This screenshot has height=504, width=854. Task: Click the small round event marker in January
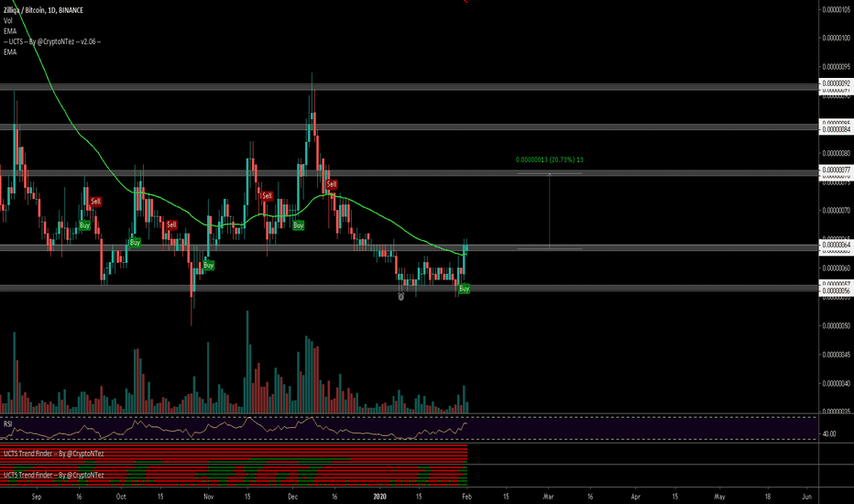400,296
